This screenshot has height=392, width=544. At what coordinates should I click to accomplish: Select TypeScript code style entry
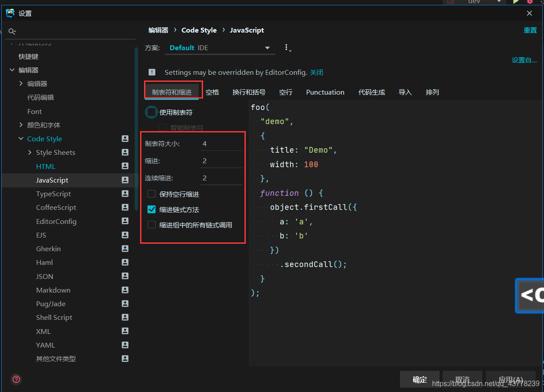click(x=53, y=194)
